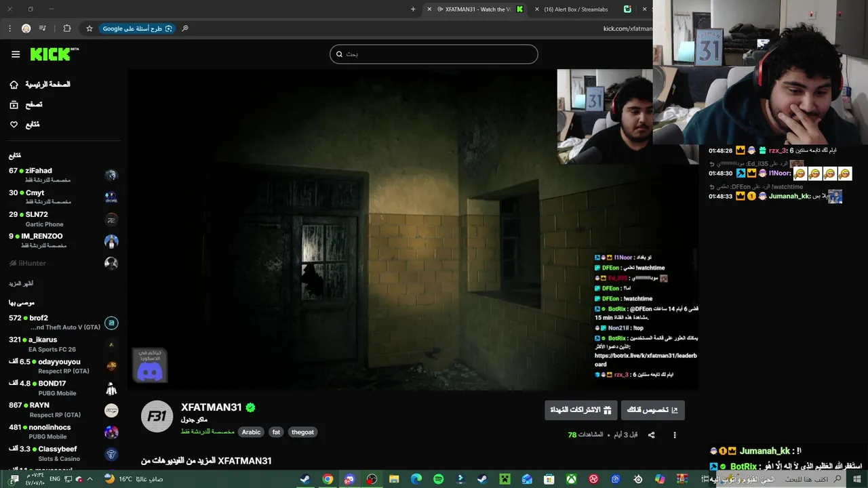Open the Browse sidebar link

point(26,105)
